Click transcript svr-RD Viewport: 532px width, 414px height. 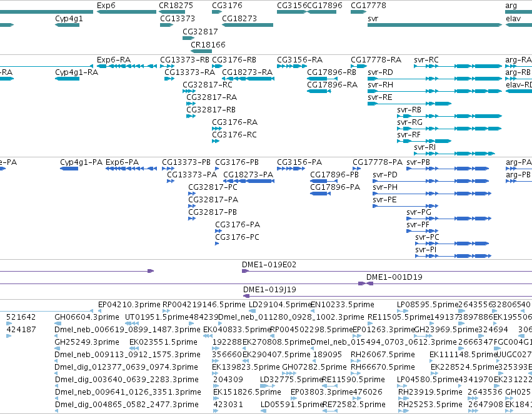[434, 79]
